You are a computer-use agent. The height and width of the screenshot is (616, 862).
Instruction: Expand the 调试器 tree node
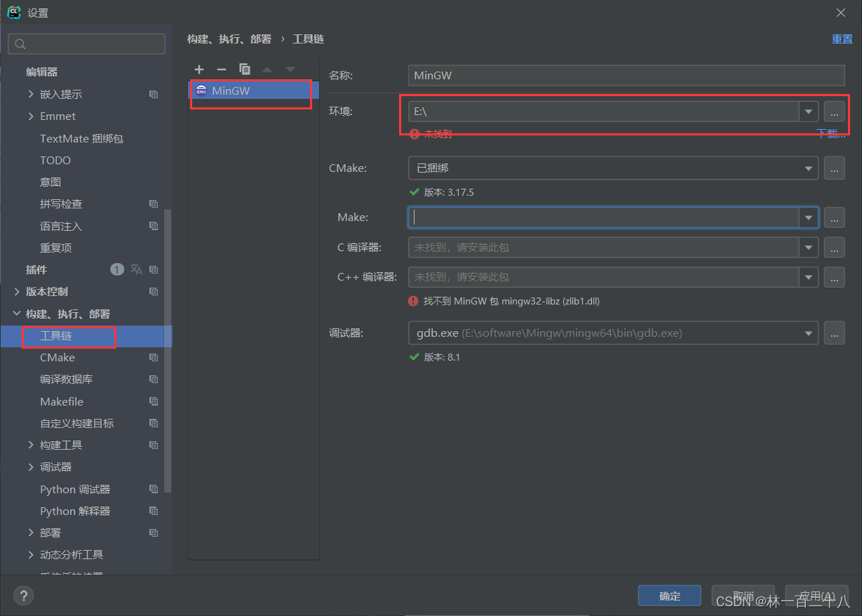coord(31,467)
